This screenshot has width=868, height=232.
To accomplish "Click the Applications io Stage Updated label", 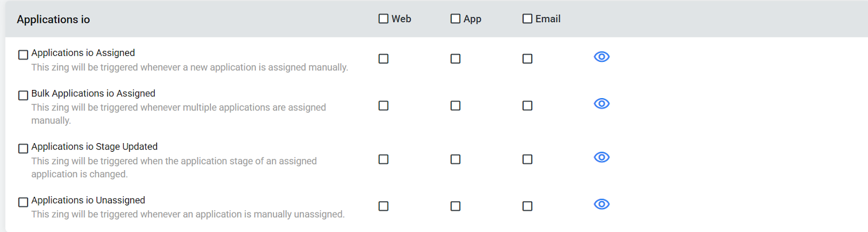I will 94,146.
